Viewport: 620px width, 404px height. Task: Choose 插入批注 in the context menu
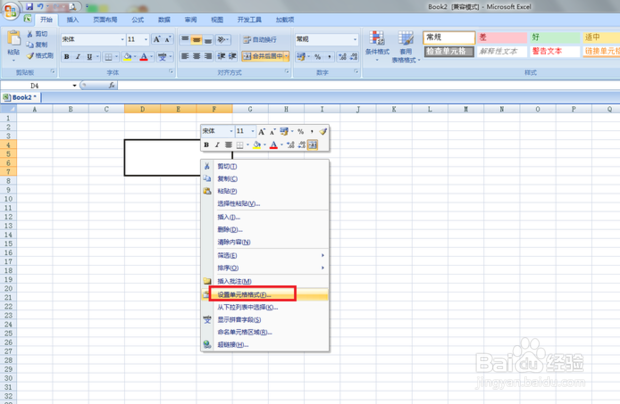pyautogui.click(x=265, y=281)
